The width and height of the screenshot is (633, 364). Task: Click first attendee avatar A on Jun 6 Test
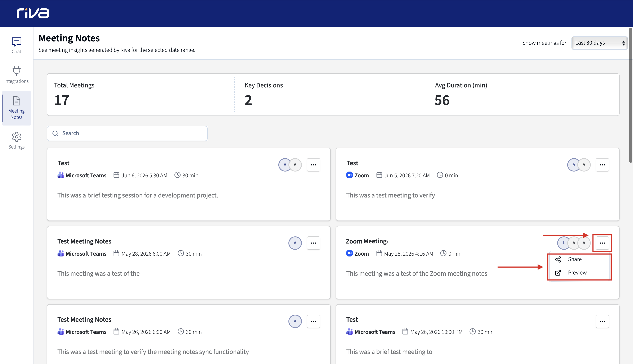285,165
